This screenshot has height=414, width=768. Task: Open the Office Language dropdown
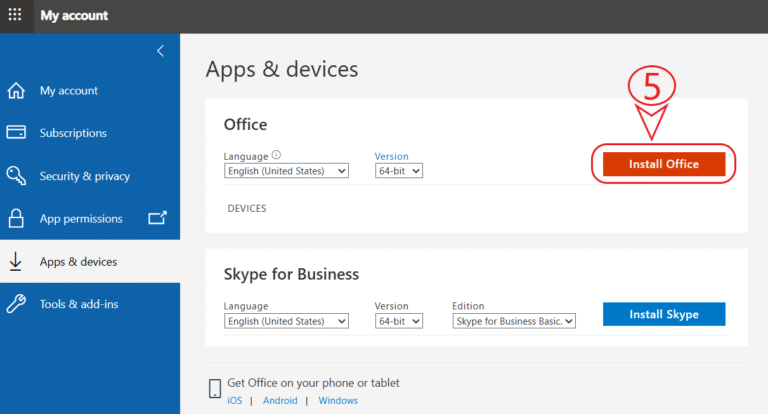[x=286, y=171]
